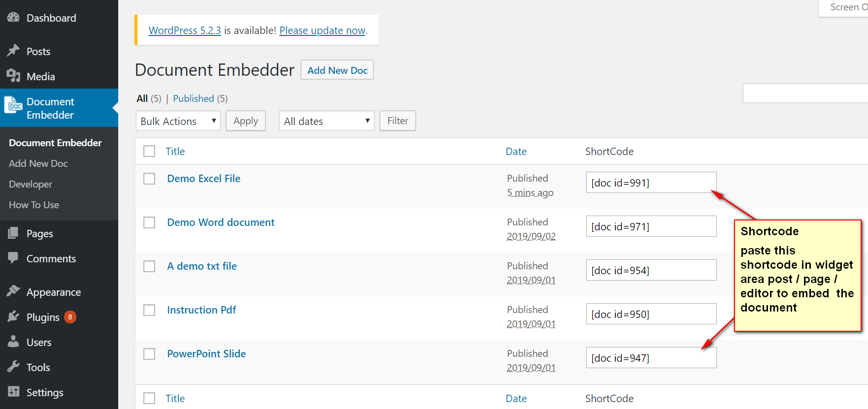The height and width of the screenshot is (409, 868).
Task: Click the Plugins plug icon
Action: coord(13,316)
